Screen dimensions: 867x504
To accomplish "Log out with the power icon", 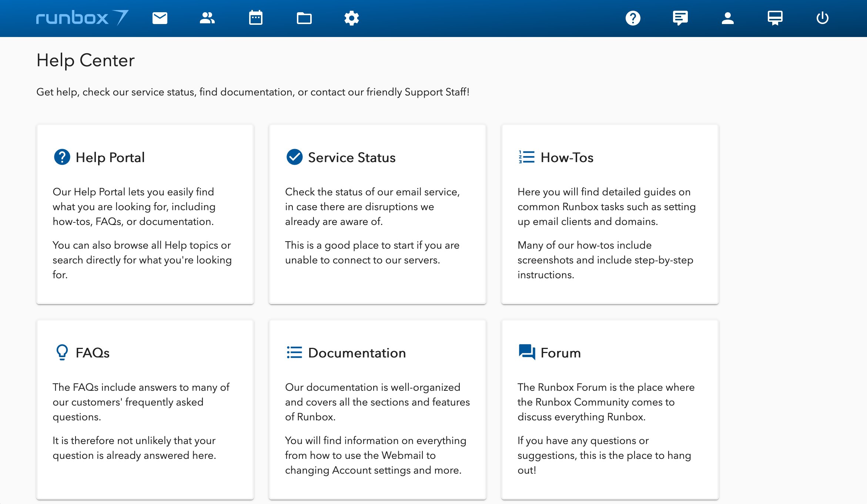I will (x=822, y=18).
